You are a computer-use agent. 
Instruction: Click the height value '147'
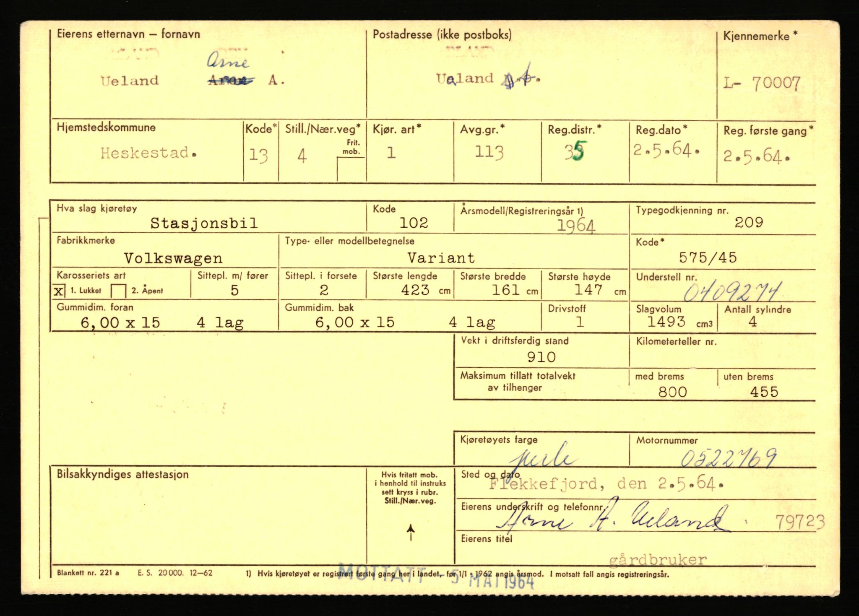click(588, 289)
